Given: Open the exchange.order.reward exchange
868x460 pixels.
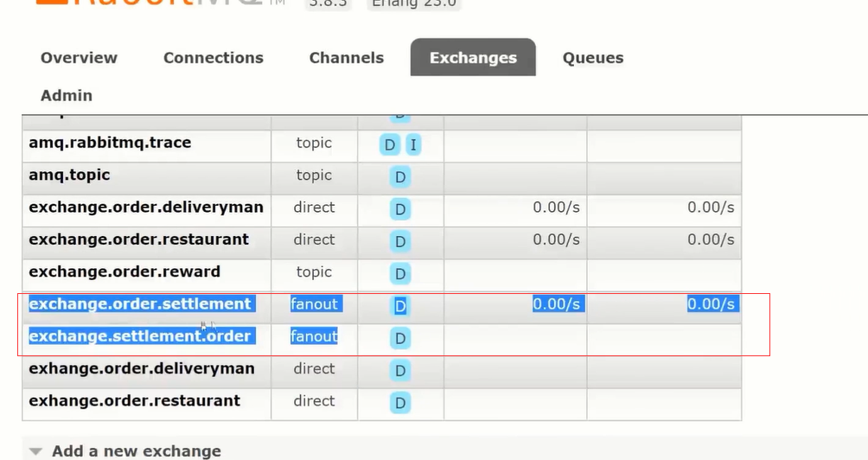Looking at the screenshot, I should coord(124,272).
